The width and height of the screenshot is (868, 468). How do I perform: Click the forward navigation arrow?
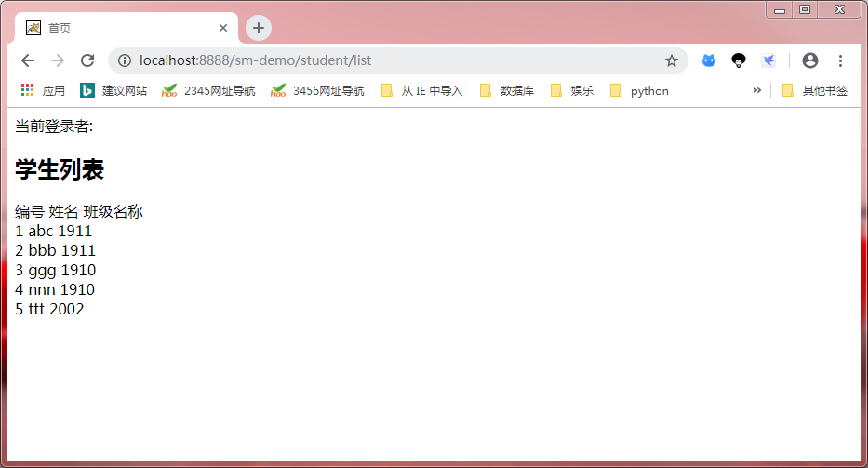(x=58, y=60)
